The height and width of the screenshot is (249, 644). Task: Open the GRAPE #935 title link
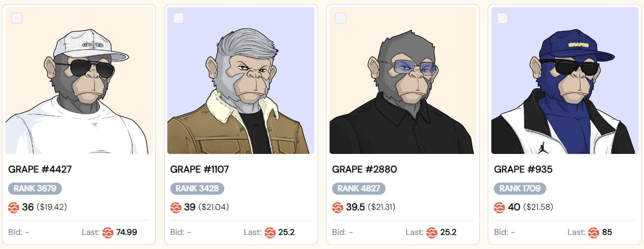[x=523, y=170]
